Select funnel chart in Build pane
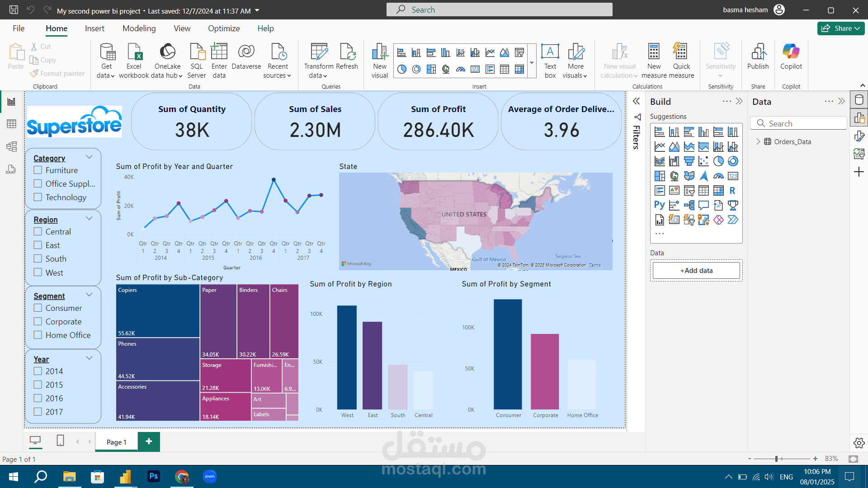Viewport: 868px width, 488px height. pos(689,161)
